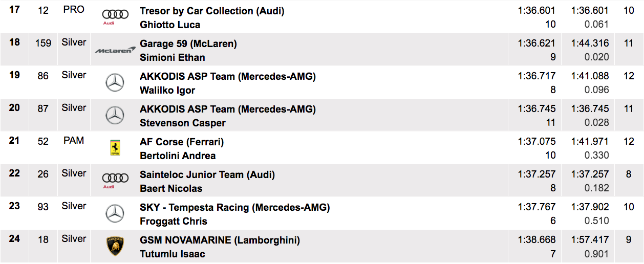Click the Audi logo beside Tresor by Car Collection

tap(115, 17)
